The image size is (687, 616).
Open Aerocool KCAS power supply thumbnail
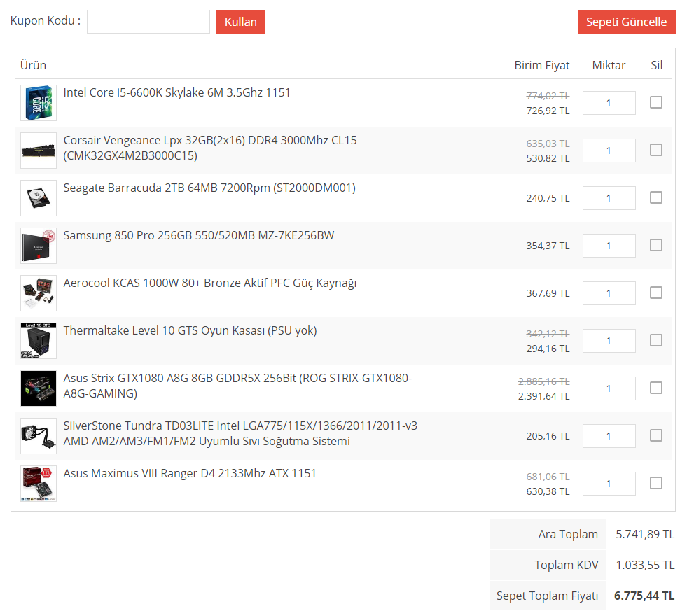click(x=39, y=293)
